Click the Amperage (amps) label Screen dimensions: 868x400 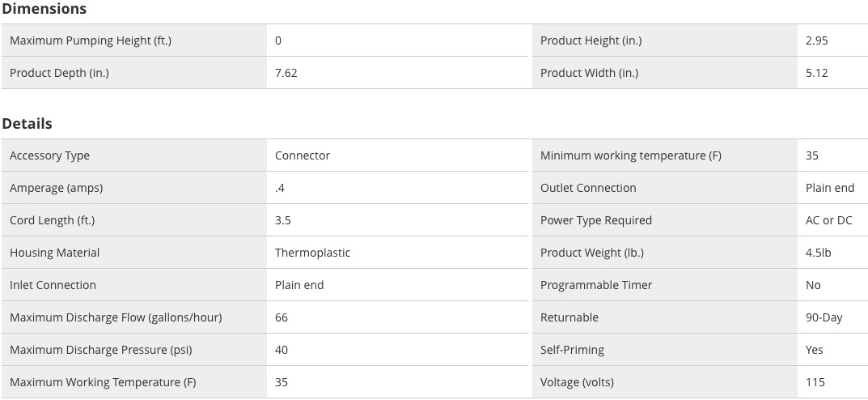(57, 188)
